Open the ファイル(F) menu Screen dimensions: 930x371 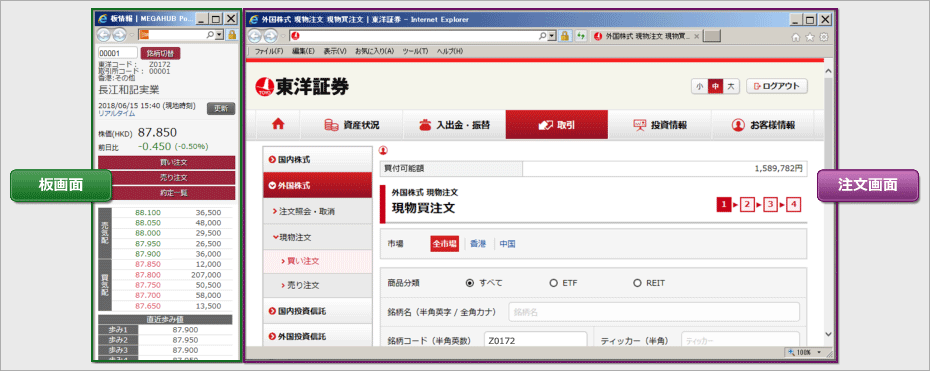tap(269, 52)
